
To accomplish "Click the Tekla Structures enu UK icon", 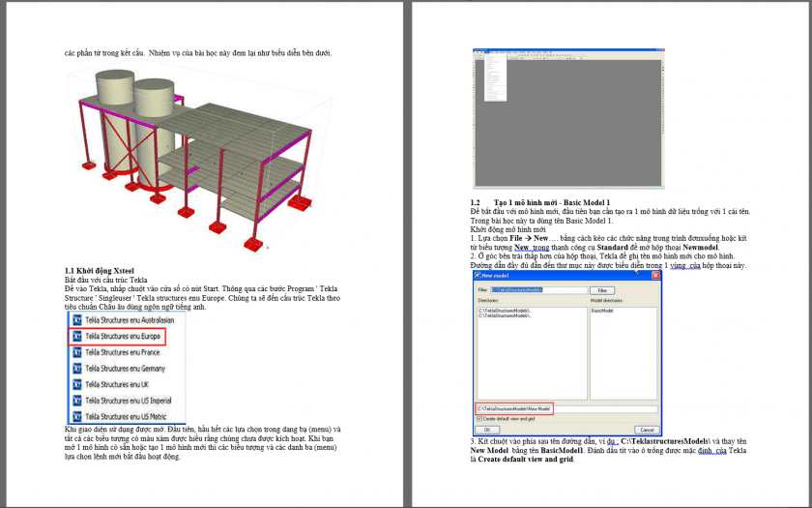I will (77, 384).
